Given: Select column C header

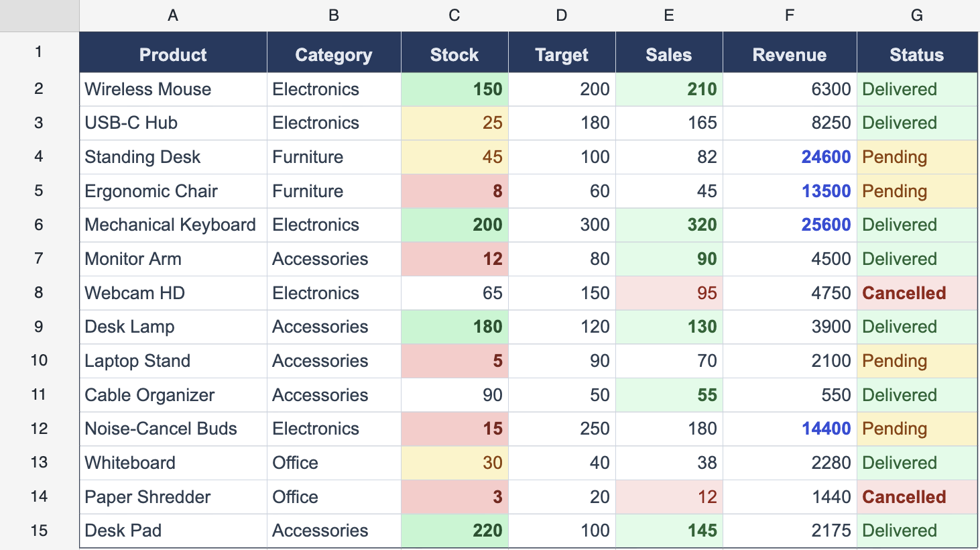Looking at the screenshot, I should pyautogui.click(x=454, y=15).
